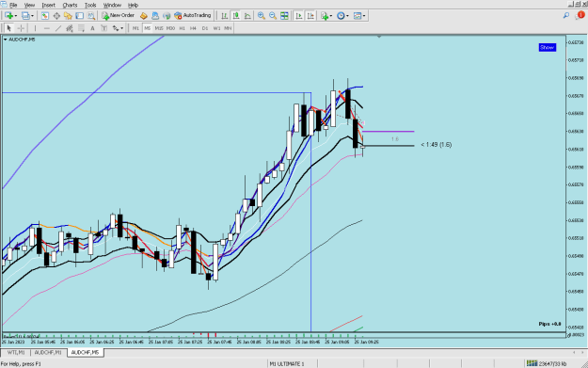Select the trendline drawing tool
This screenshot has height=368, width=588.
58,28
